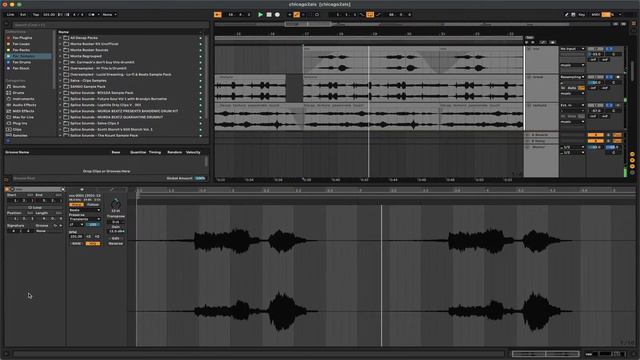Open the Drums category
The height and width of the screenshot is (360, 640).
(18, 93)
